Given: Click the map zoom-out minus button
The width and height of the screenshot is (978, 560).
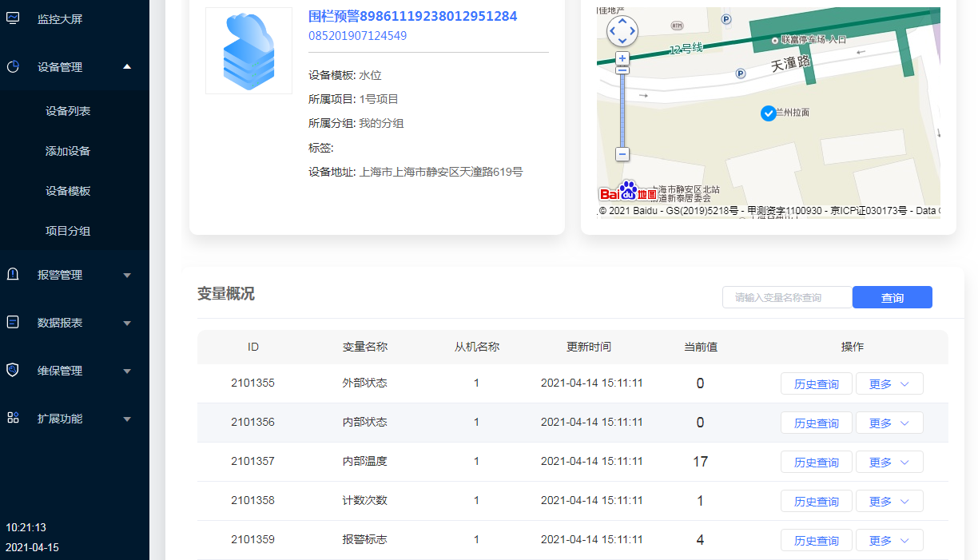Looking at the screenshot, I should click(622, 153).
